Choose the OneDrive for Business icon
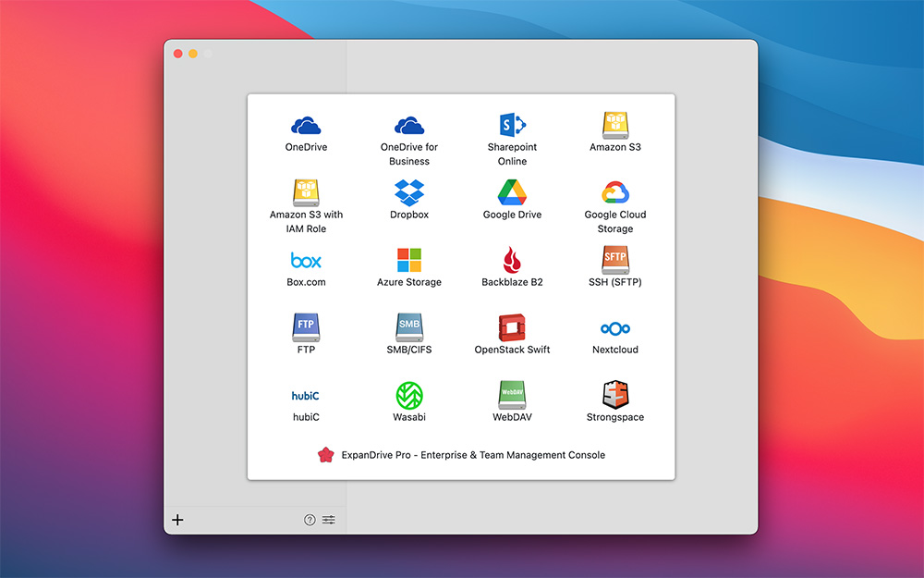This screenshot has height=578, width=924. click(x=409, y=126)
